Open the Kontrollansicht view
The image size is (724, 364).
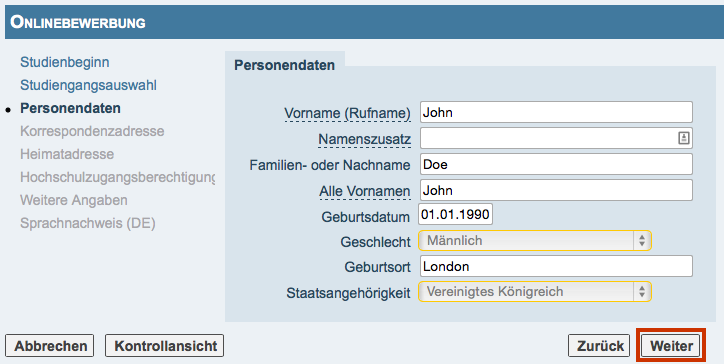[165, 346]
